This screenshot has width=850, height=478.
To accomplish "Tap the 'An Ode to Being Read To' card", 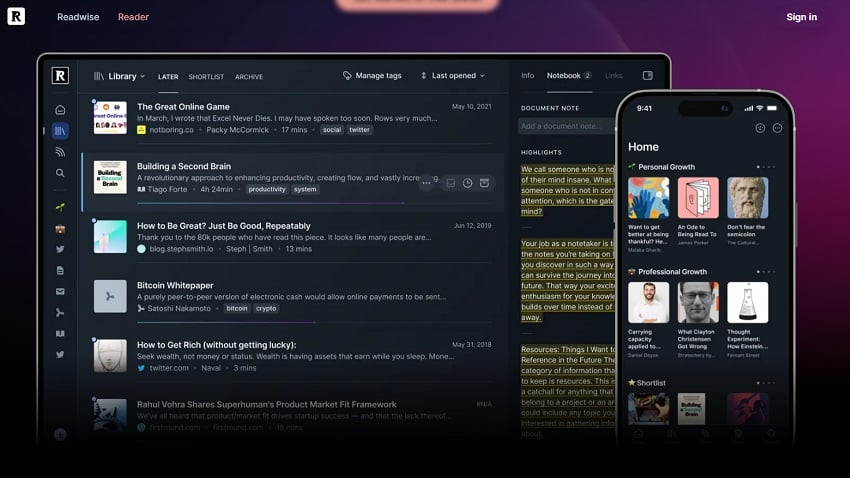I will 698,211.
